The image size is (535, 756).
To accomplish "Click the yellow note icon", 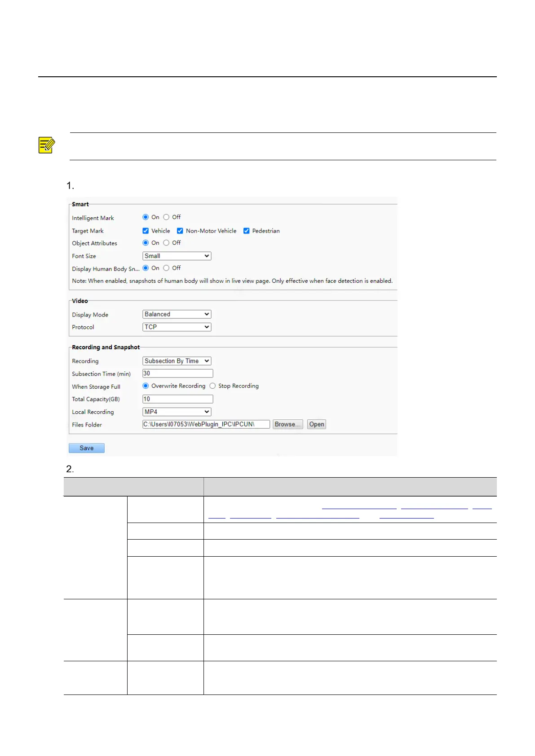I will click(47, 145).
